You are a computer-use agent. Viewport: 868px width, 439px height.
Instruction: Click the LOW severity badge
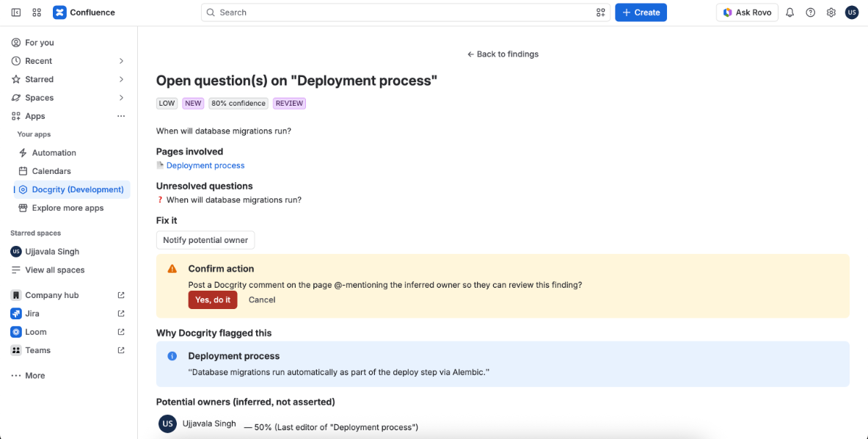click(167, 104)
